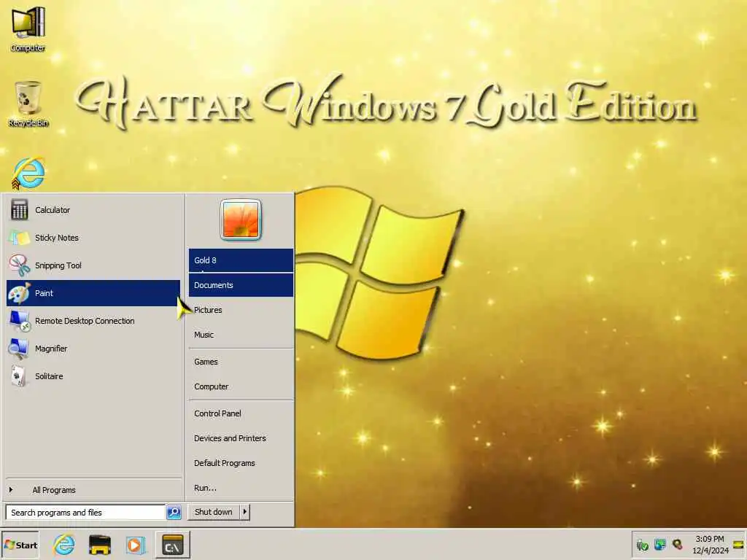Click the network tray icon
The width and height of the screenshot is (747, 560).
[659, 544]
